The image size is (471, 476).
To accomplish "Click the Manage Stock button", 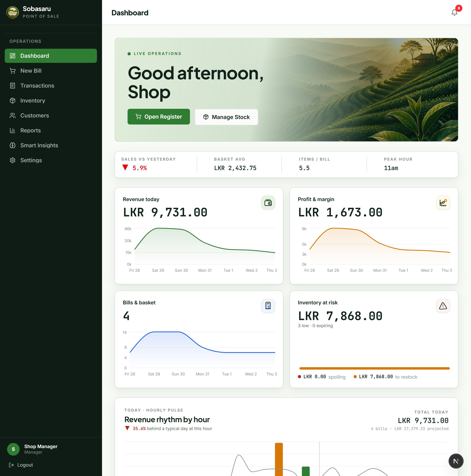I will pos(226,117).
